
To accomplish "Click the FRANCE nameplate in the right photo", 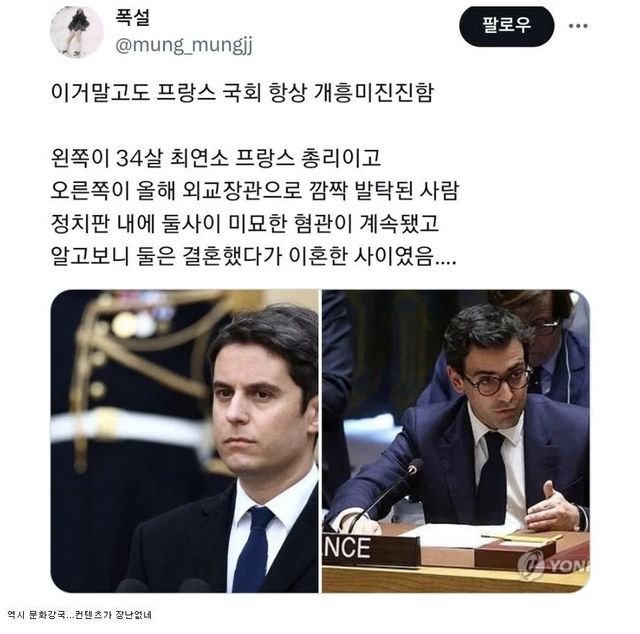I will [371, 549].
